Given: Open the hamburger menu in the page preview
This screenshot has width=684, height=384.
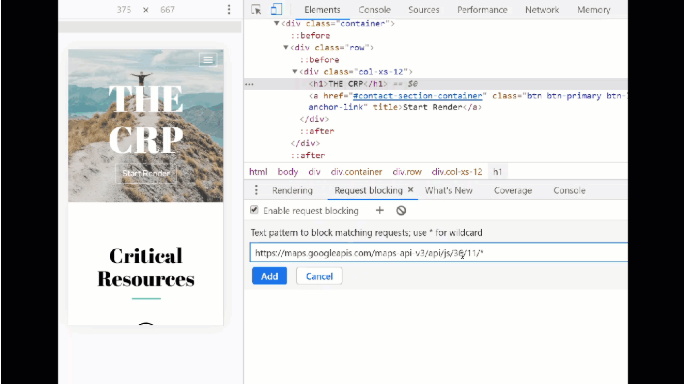Looking at the screenshot, I should tap(208, 59).
